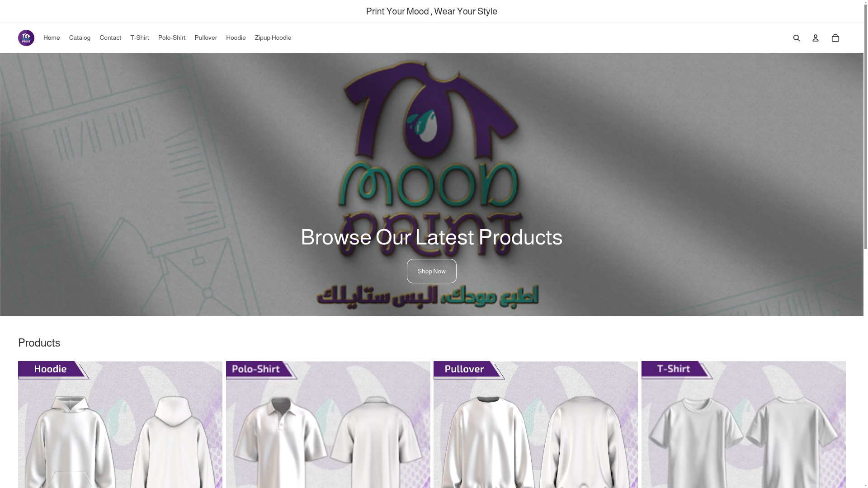This screenshot has height=488, width=868.
Task: Open the Polo-Shirt product thumbnail
Action: point(328,424)
